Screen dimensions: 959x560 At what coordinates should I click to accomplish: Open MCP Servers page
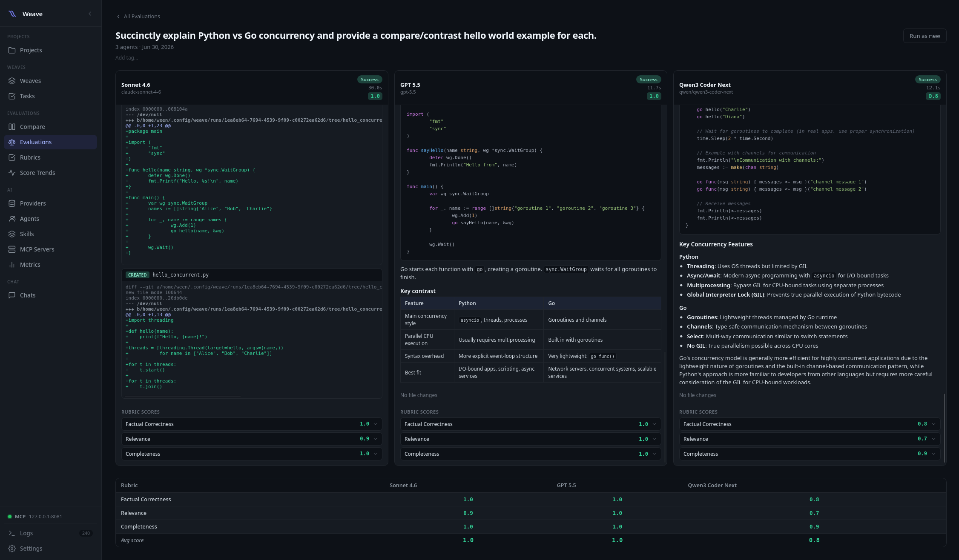point(50,249)
